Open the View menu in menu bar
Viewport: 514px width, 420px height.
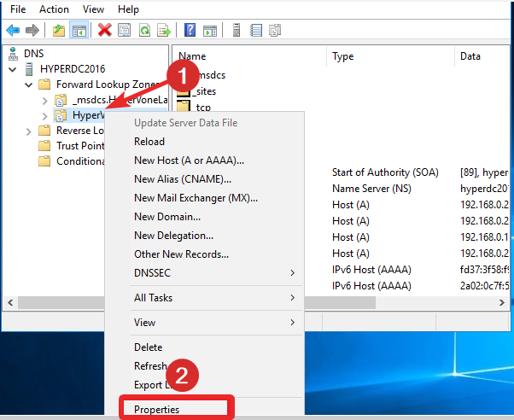tap(93, 9)
